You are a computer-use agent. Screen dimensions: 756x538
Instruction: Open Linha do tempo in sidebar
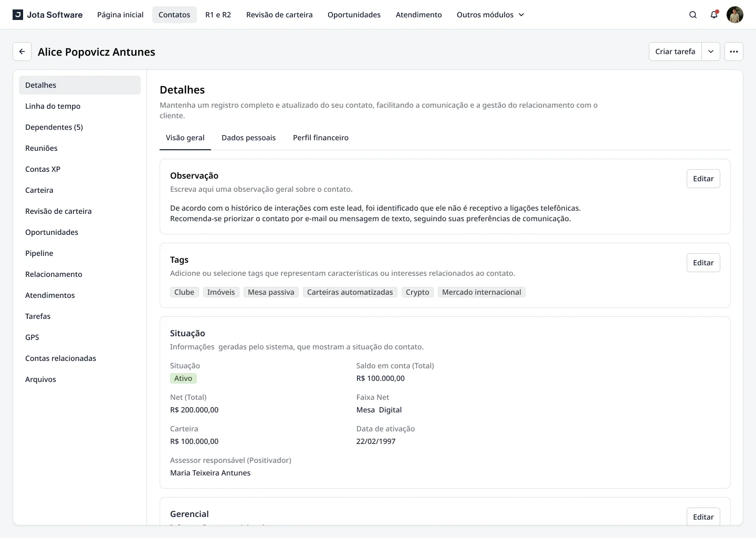point(53,106)
